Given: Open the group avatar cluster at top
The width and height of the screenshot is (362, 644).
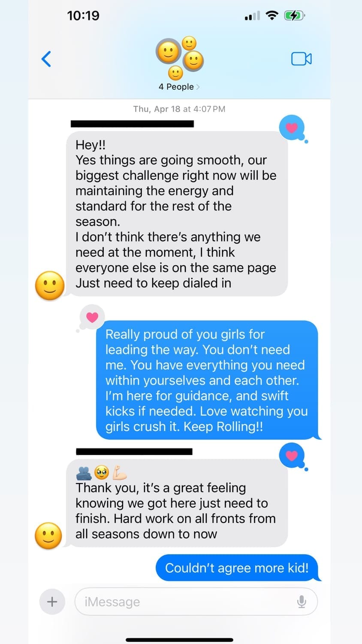Looking at the screenshot, I should click(x=179, y=58).
